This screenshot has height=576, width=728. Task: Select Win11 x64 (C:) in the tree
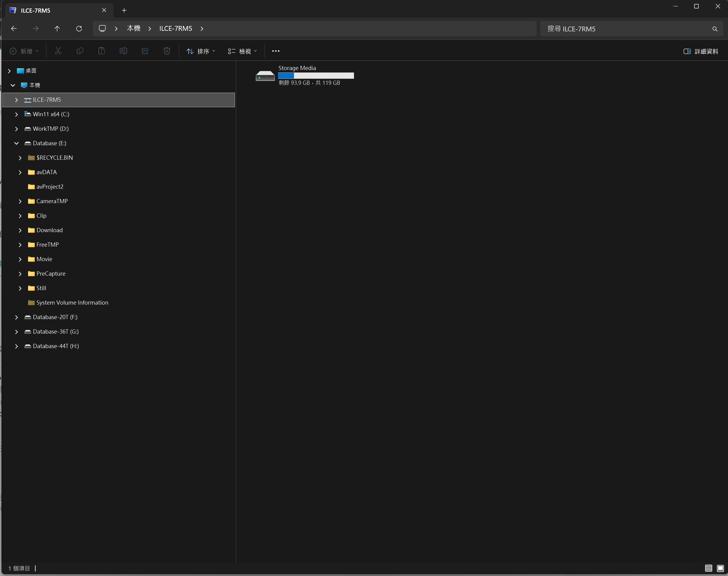click(x=51, y=114)
